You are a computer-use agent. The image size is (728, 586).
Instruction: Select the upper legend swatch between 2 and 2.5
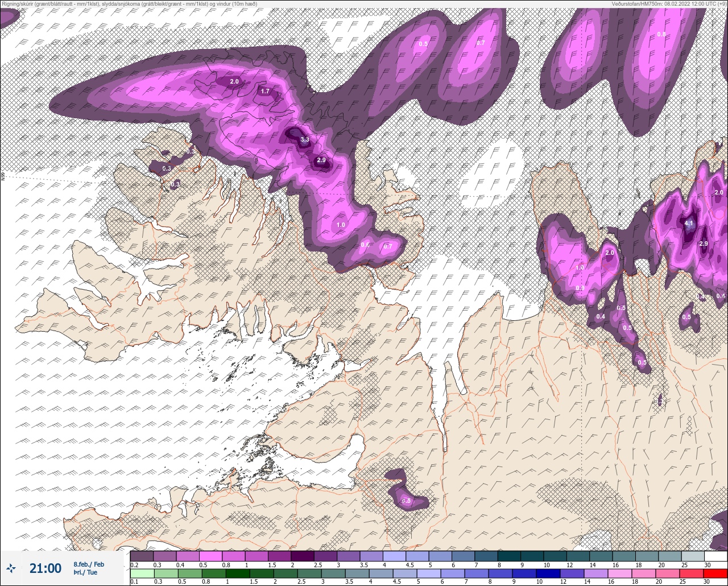point(302,556)
